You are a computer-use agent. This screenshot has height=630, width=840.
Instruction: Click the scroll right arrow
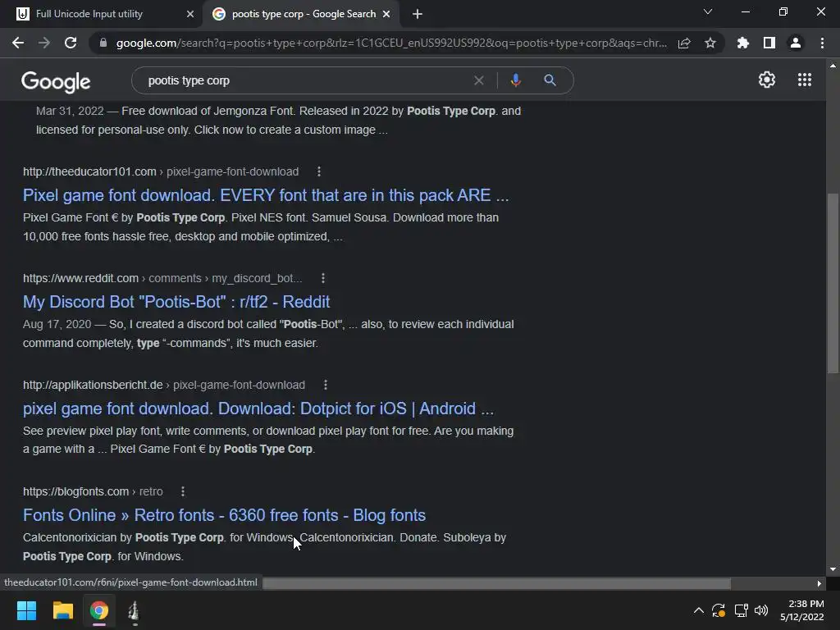819,583
